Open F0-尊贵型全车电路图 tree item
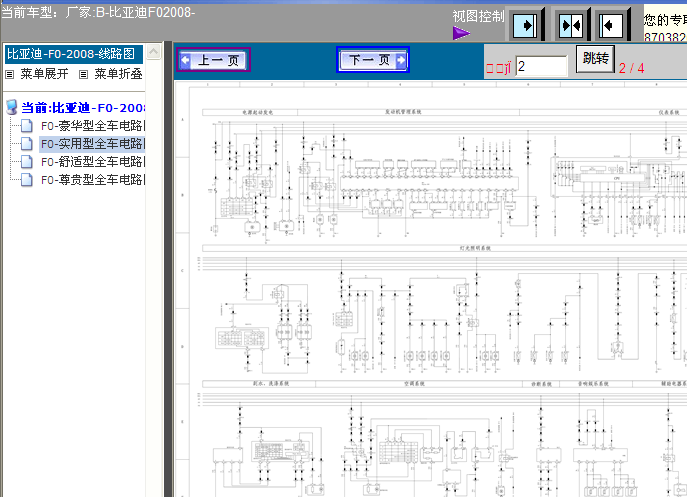Image resolution: width=687 pixels, height=497 pixels. coord(93,180)
